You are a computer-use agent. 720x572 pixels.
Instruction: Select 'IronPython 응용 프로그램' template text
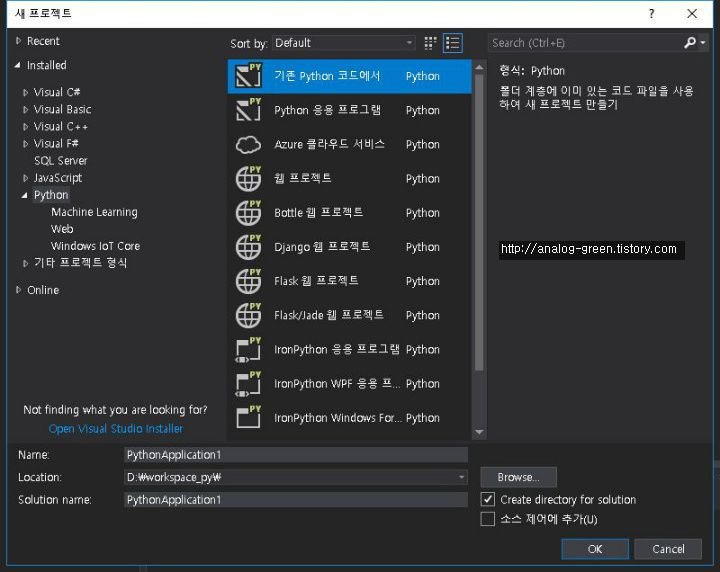[x=337, y=349]
